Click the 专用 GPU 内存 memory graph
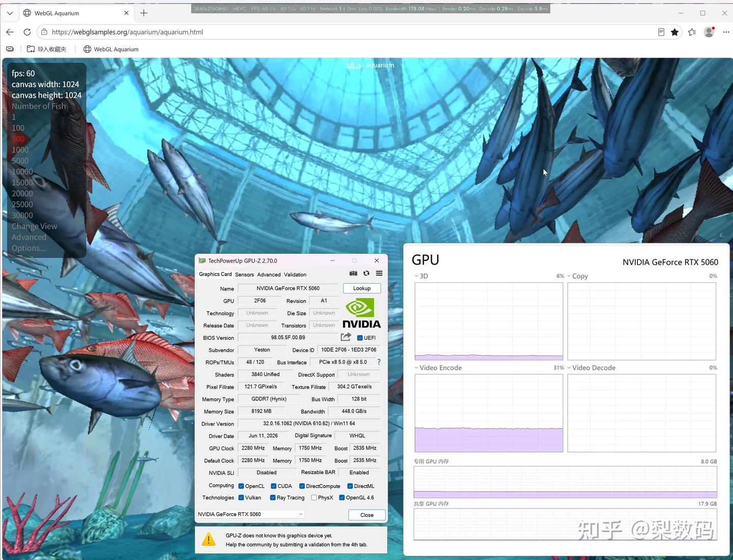This screenshot has width=733, height=560. [x=565, y=482]
